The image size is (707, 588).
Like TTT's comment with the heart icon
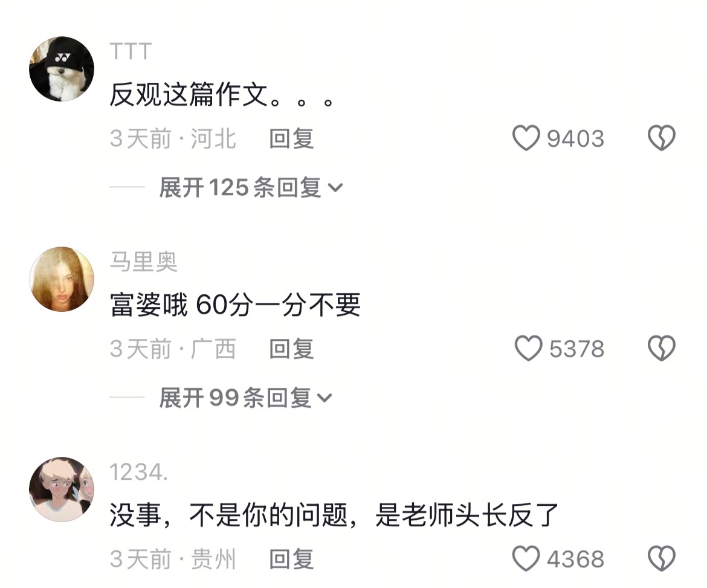(x=526, y=138)
